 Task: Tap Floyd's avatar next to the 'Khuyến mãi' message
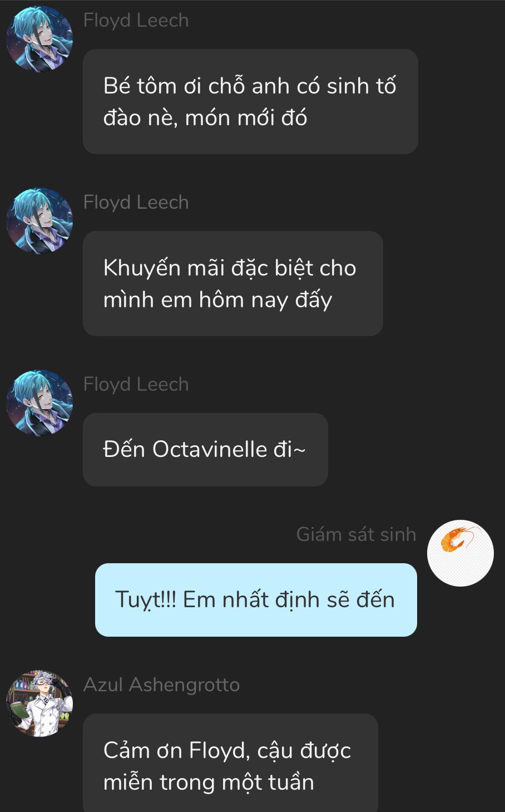coord(39,221)
